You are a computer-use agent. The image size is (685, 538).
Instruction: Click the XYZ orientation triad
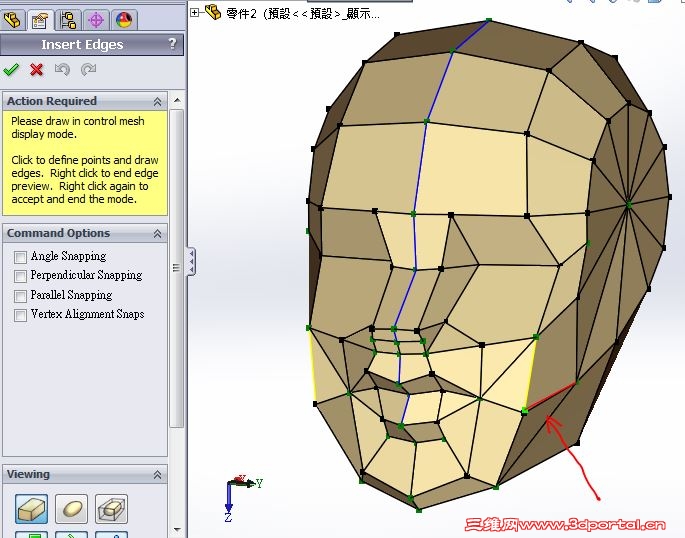(242, 498)
